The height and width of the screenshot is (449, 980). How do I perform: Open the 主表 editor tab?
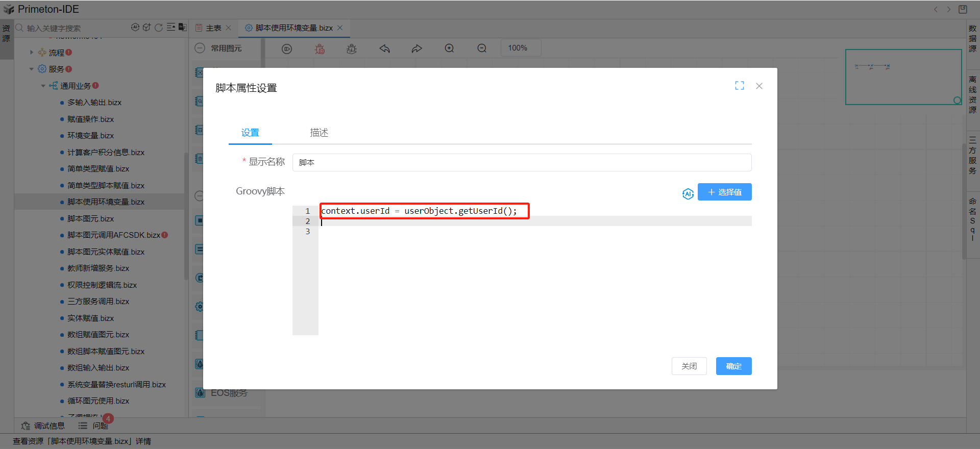click(213, 28)
